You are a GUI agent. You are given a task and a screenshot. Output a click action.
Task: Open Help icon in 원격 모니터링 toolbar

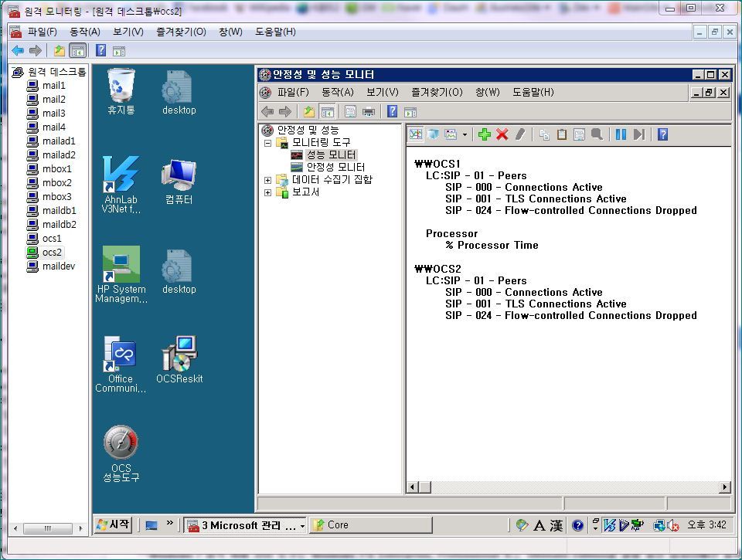tap(100, 50)
